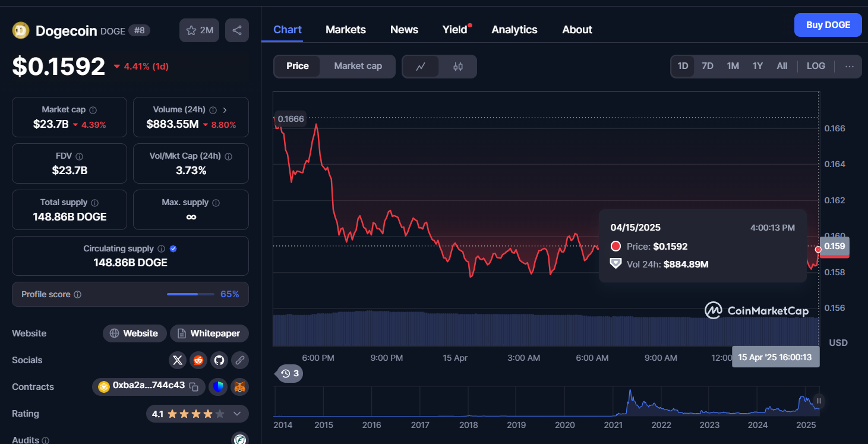Add token to MetaMask fox icon
The height and width of the screenshot is (444, 868).
tap(239, 387)
